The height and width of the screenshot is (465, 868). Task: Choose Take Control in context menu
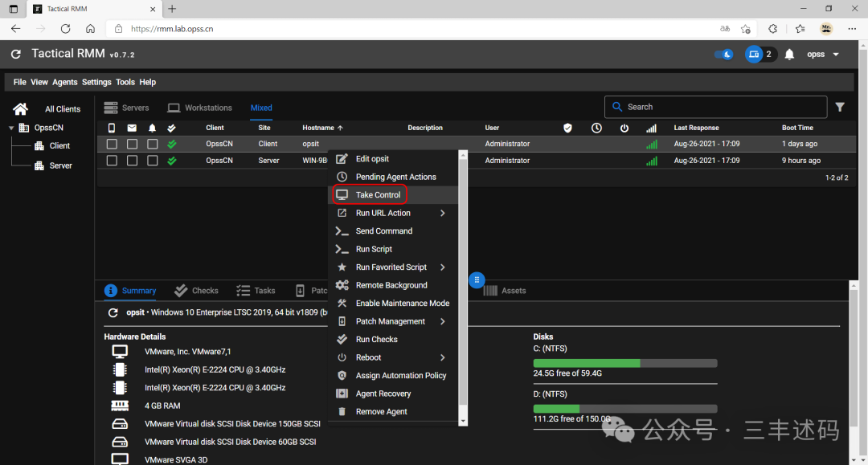click(x=393, y=194)
